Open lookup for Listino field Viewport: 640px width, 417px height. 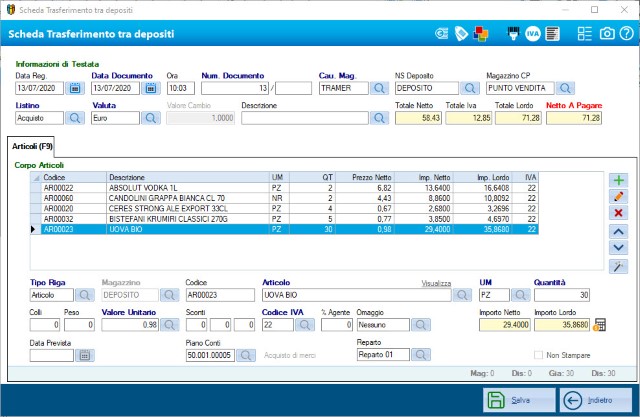[x=75, y=118]
